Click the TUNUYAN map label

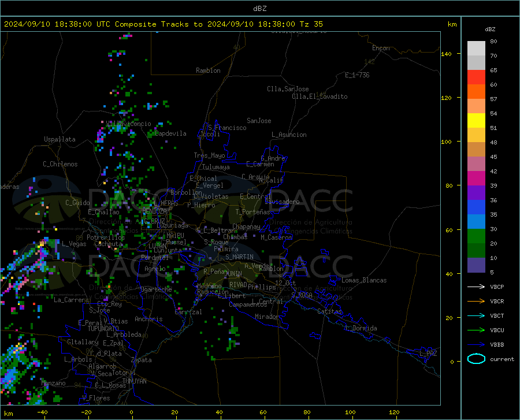pos(134,381)
